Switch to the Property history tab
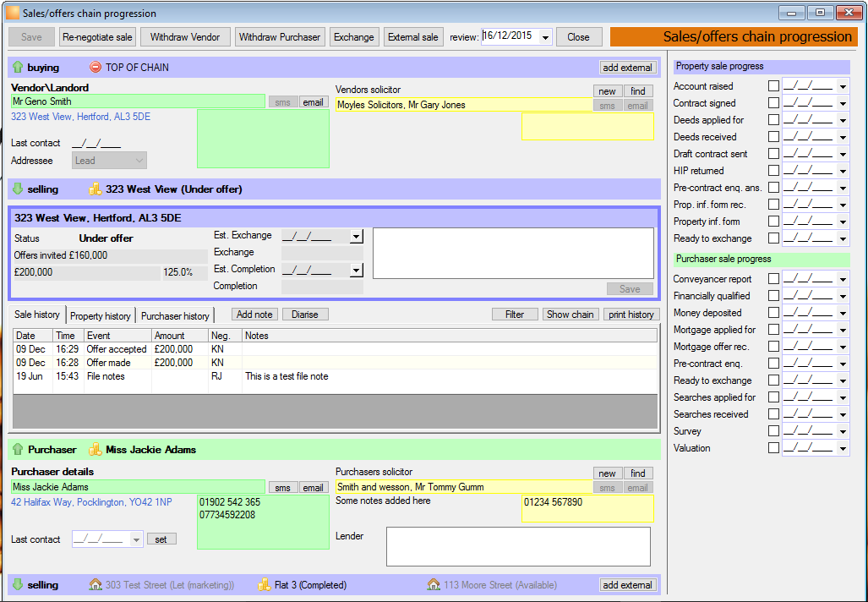This screenshot has height=602, width=868. (x=101, y=315)
